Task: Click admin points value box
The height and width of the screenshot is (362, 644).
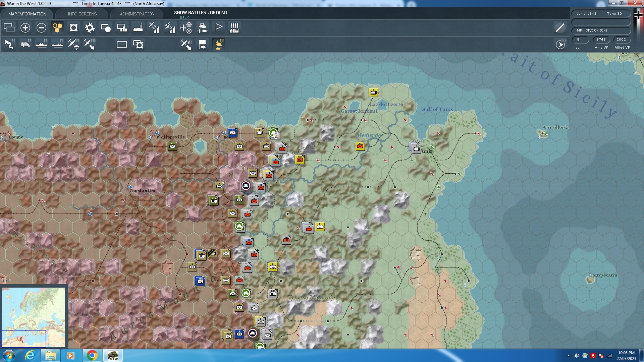Action: tap(580, 40)
